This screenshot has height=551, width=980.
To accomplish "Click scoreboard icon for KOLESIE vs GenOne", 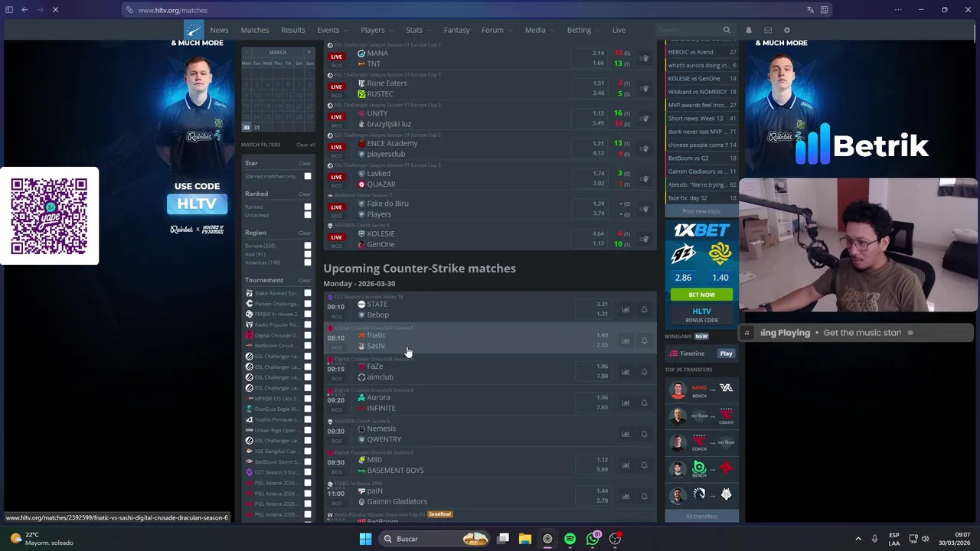I will pyautogui.click(x=644, y=239).
